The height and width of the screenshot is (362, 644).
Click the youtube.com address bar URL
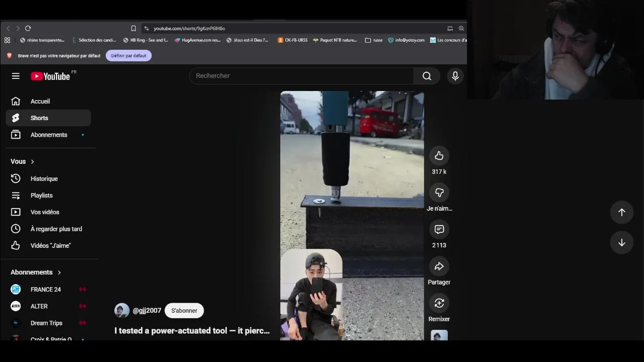[x=189, y=29]
